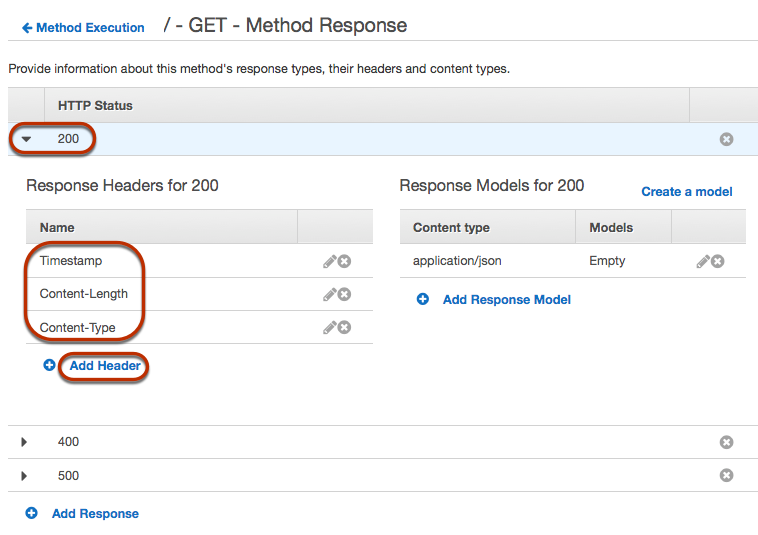758x535 pixels.
Task: Click the Add Header link
Action: pos(105,366)
